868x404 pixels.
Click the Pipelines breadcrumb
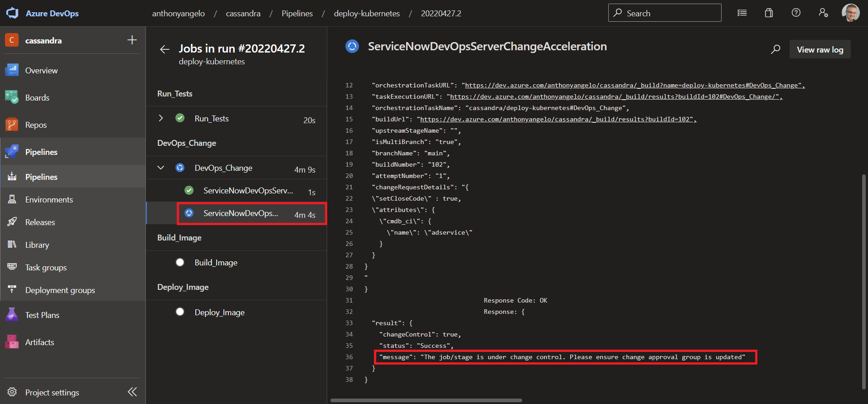coord(297,14)
